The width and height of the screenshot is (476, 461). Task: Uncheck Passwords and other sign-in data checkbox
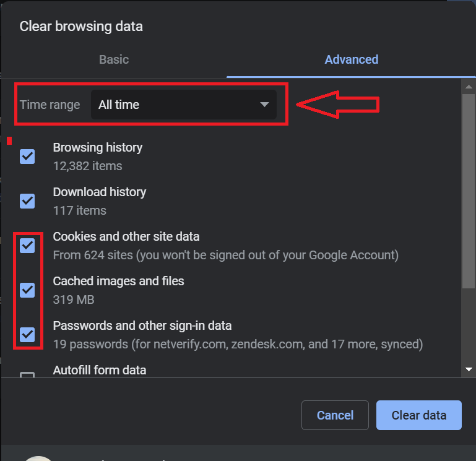coord(27,334)
